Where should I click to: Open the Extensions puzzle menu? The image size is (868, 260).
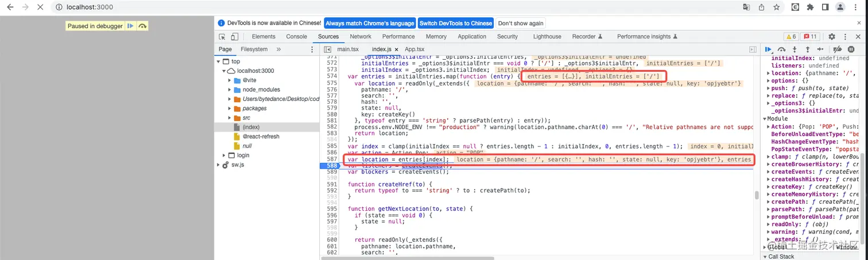810,7
